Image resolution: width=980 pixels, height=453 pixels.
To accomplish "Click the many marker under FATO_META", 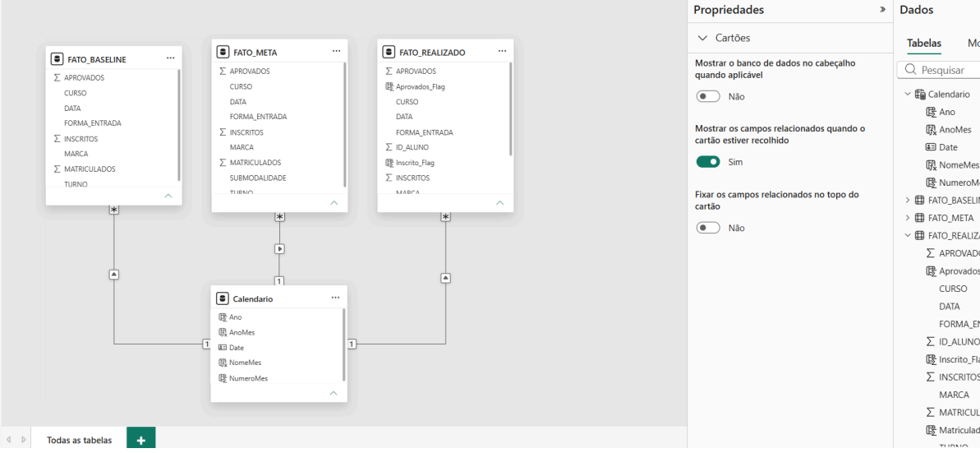I will pyautogui.click(x=279, y=217).
